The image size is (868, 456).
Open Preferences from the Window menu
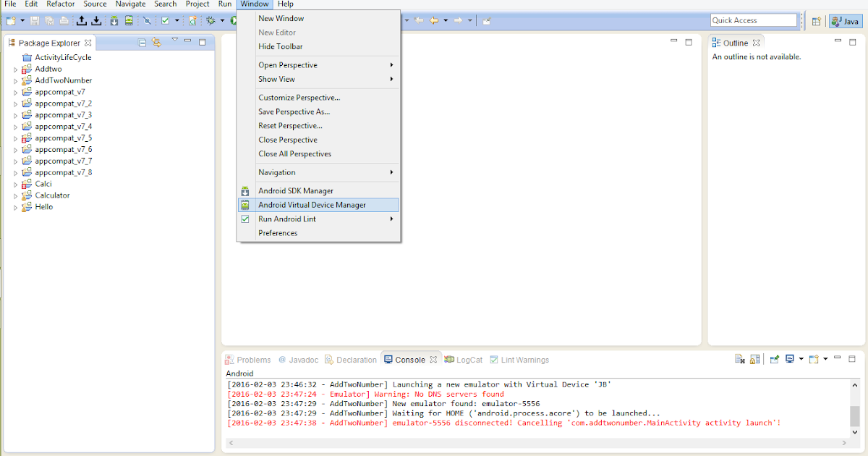coord(277,232)
